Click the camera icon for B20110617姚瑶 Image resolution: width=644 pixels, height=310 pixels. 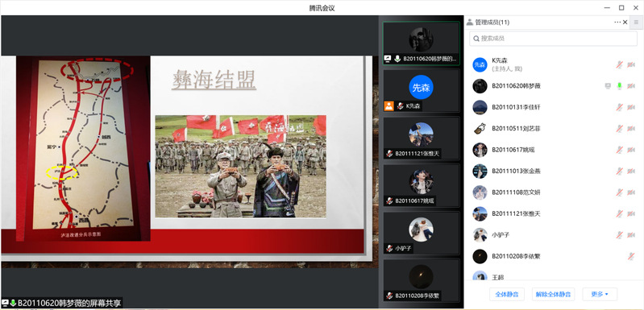pyautogui.click(x=631, y=150)
